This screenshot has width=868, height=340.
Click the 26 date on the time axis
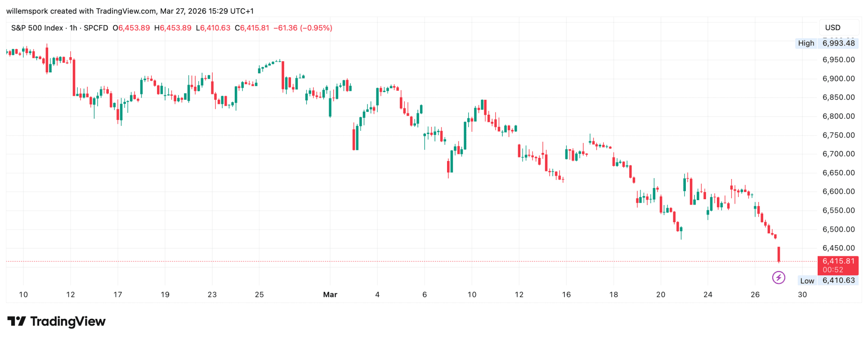pyautogui.click(x=755, y=295)
